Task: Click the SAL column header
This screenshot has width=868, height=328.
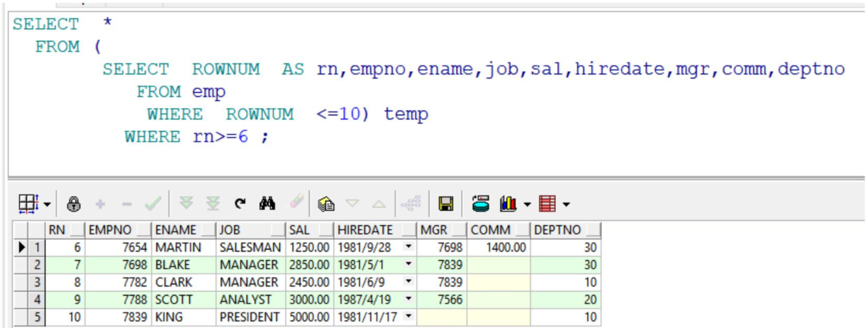Action: [310, 230]
